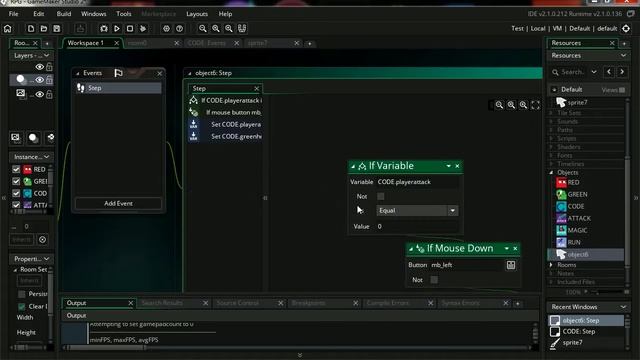
Task: Go to next search result arrow
Action: [622, 72]
